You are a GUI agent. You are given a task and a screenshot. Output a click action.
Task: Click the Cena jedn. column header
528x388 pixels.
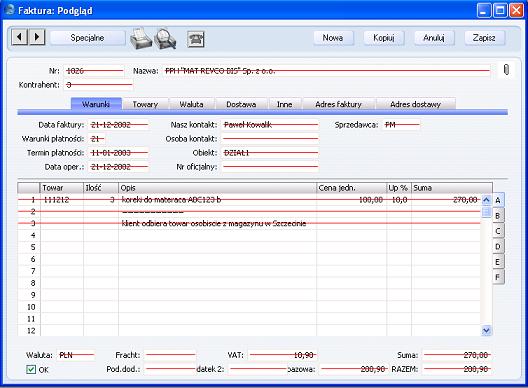pyautogui.click(x=352, y=188)
